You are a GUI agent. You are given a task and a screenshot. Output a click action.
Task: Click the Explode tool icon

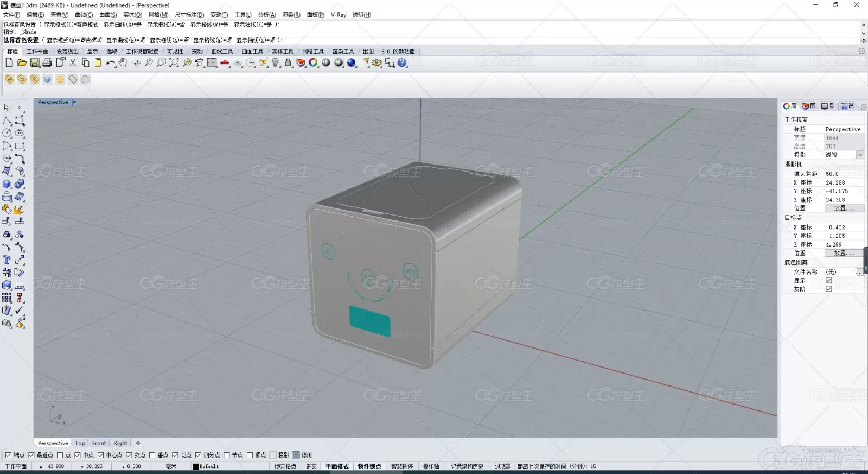(20, 210)
